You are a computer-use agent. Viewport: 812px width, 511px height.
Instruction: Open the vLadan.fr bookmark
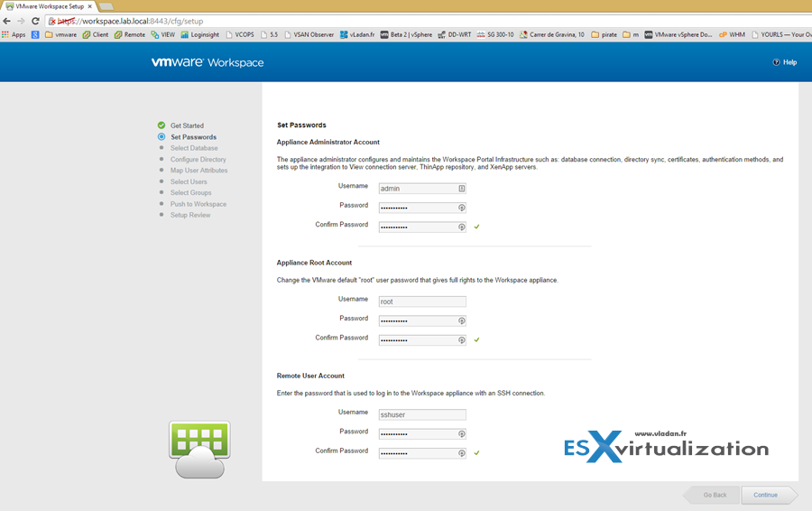coord(357,34)
